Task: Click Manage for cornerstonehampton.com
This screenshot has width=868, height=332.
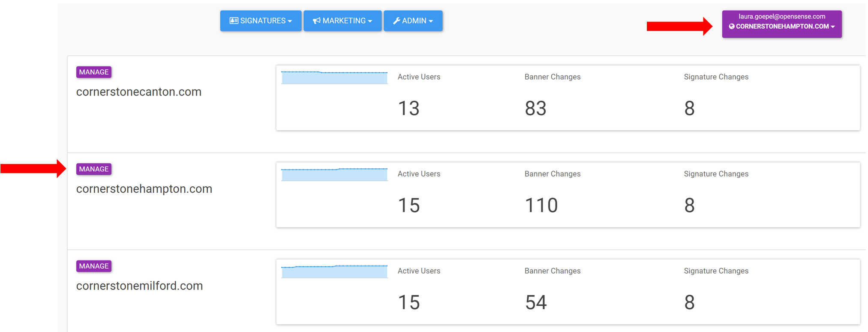Action: (x=94, y=169)
